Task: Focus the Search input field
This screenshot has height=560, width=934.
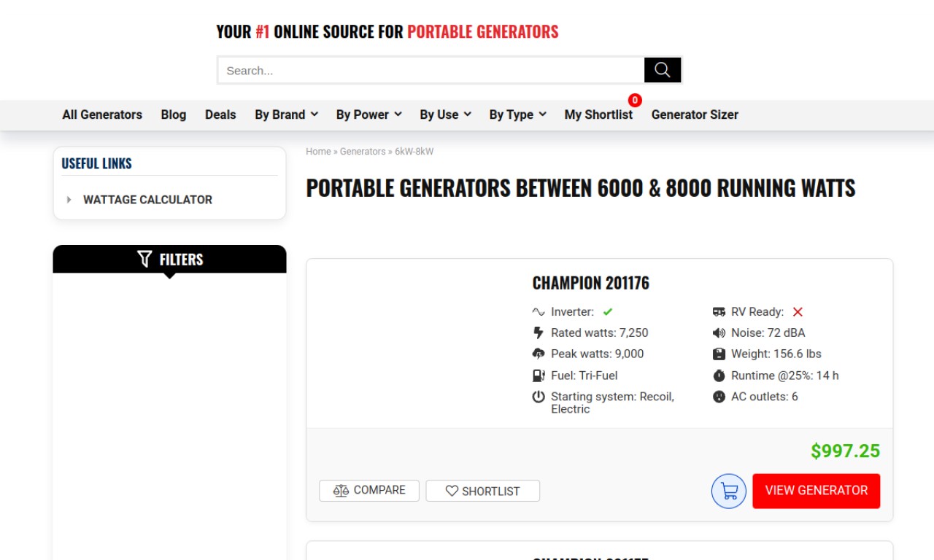Action: [431, 70]
